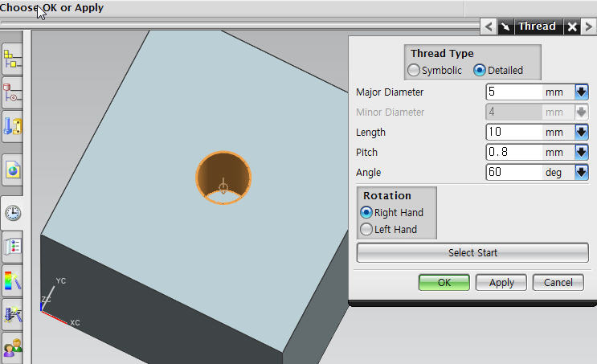Expand the Major Diameter options dropdown

(582, 92)
